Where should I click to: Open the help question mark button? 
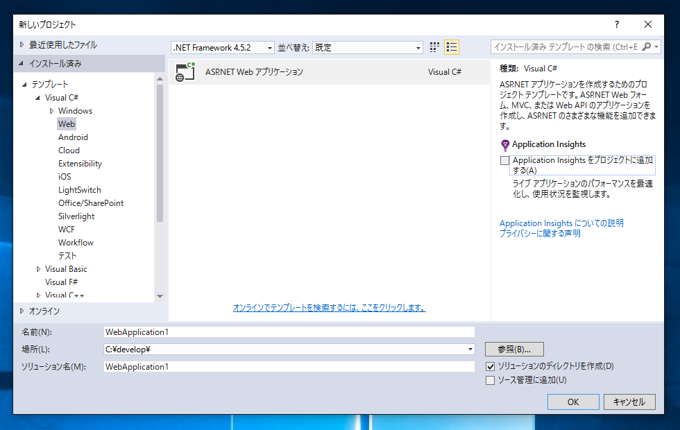[617, 25]
